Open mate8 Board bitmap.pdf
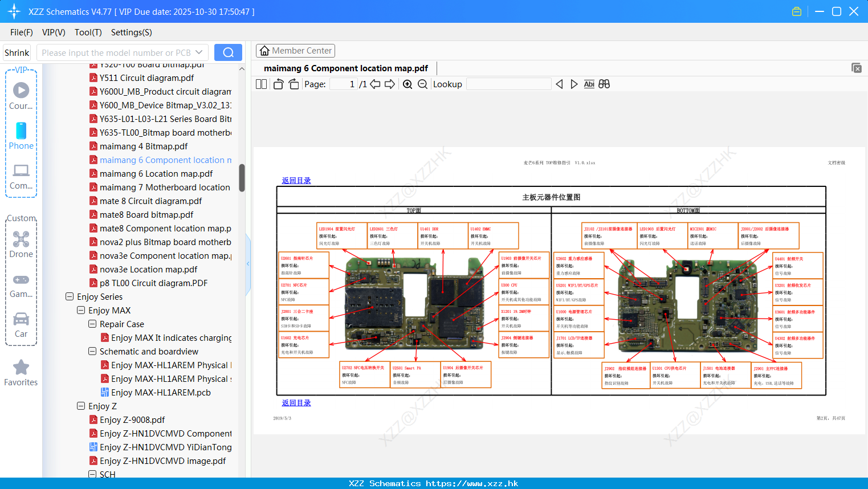 coord(141,215)
